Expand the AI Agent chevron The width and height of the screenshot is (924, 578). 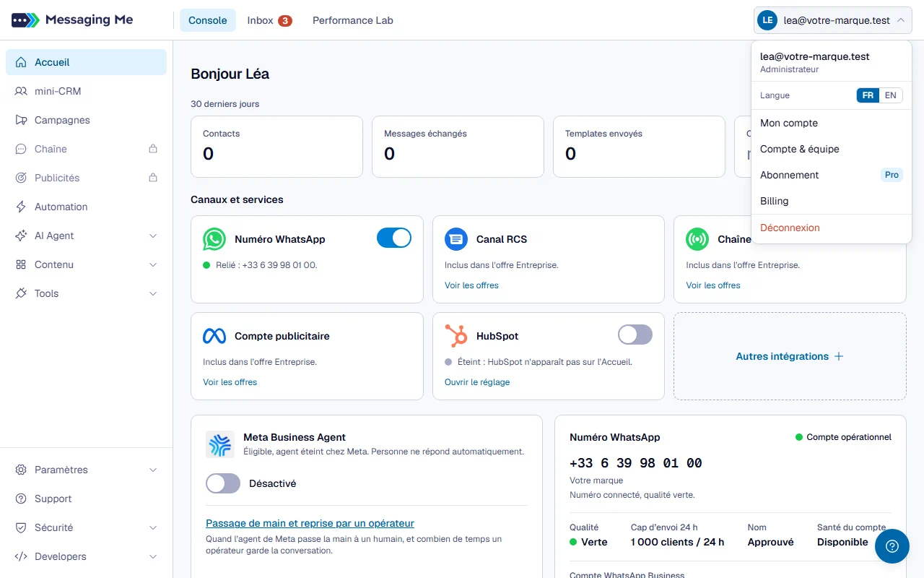coord(153,236)
